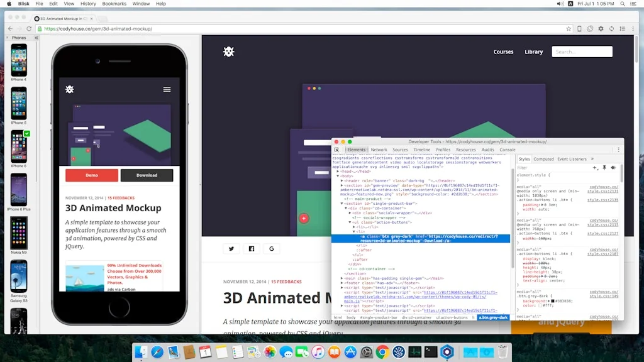
Task: Collapse the Phones sidebar panel
Action: tap(36, 37)
